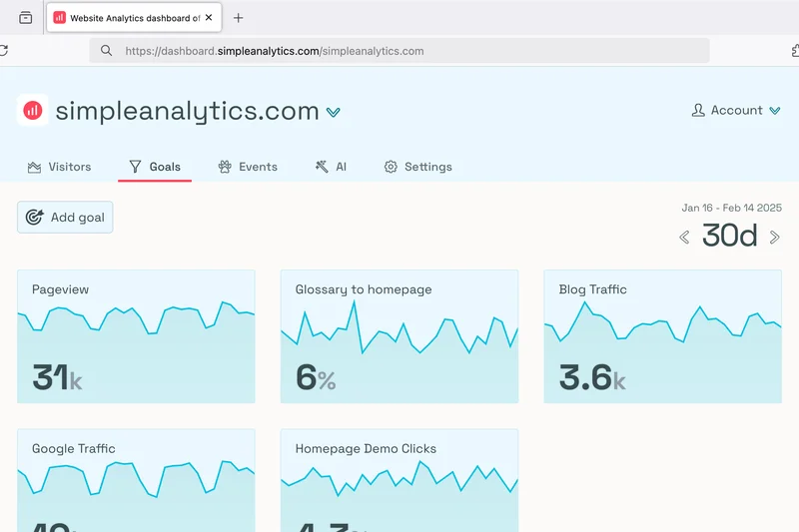Click the AI magic wand icon

pyautogui.click(x=322, y=167)
